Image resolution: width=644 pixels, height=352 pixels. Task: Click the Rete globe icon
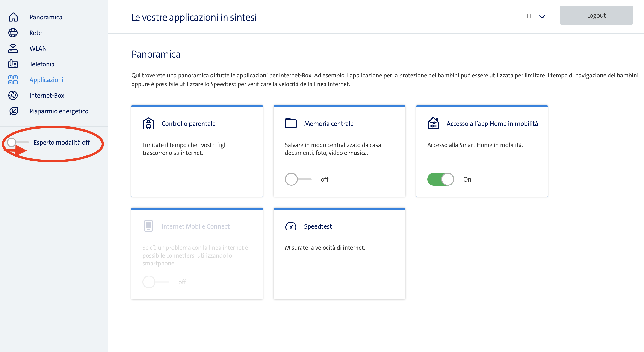point(13,33)
